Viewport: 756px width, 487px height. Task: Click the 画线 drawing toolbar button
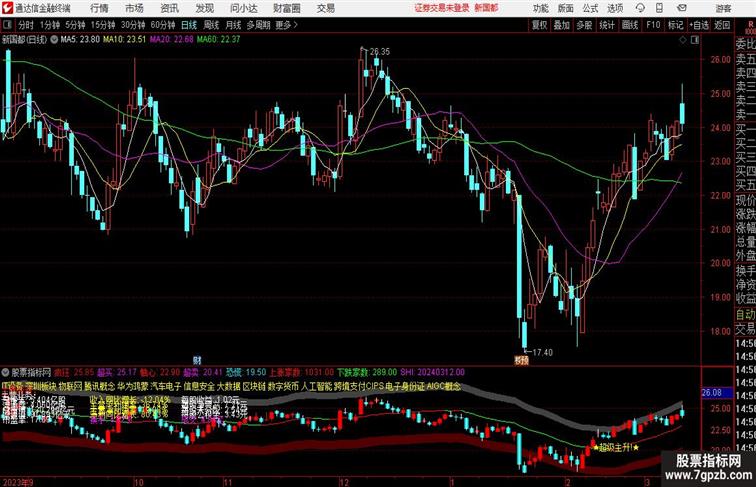click(630, 25)
